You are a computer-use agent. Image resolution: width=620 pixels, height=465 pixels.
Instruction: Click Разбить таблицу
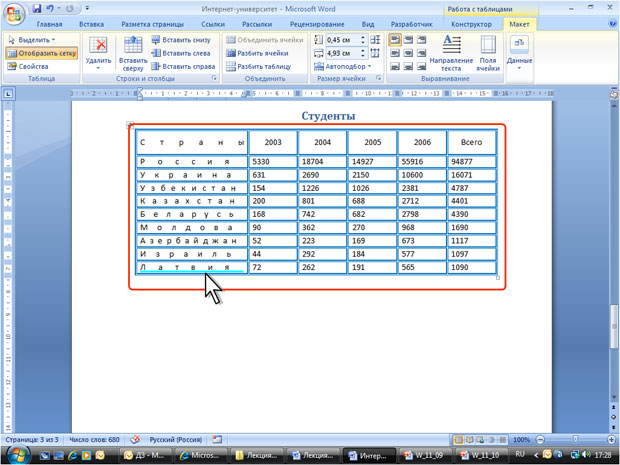click(259, 66)
